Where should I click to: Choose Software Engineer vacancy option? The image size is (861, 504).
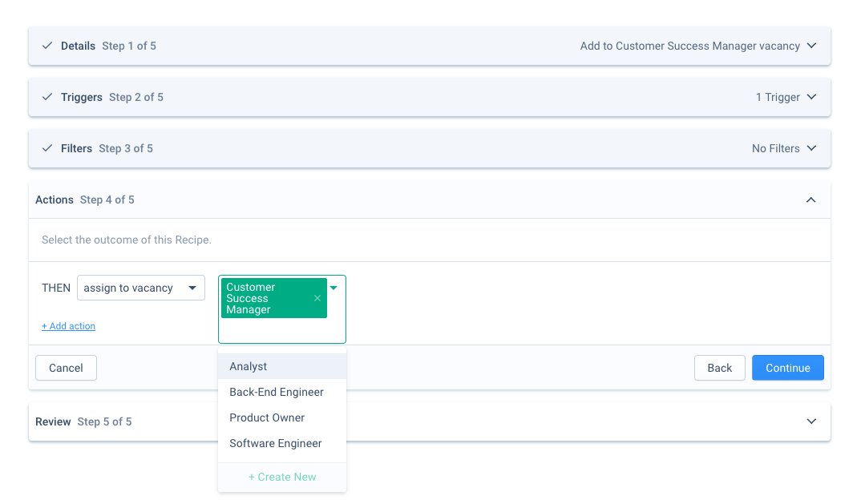282,443
